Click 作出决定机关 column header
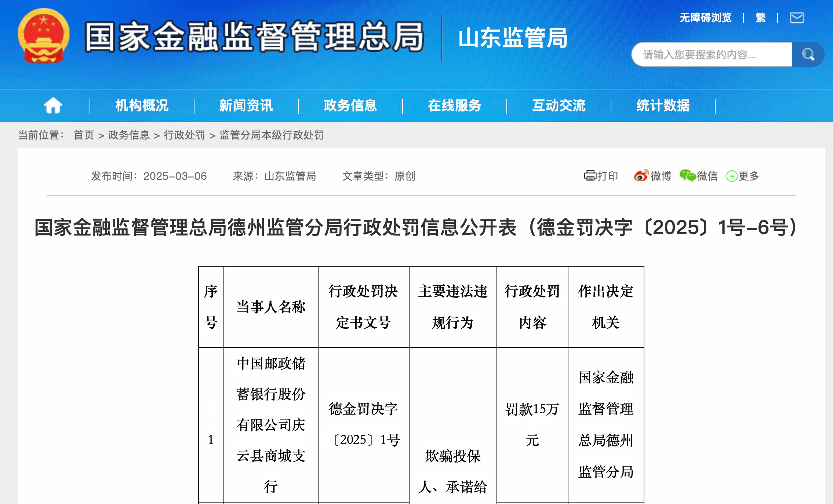Viewport: 833px width, 504px height. [606, 307]
